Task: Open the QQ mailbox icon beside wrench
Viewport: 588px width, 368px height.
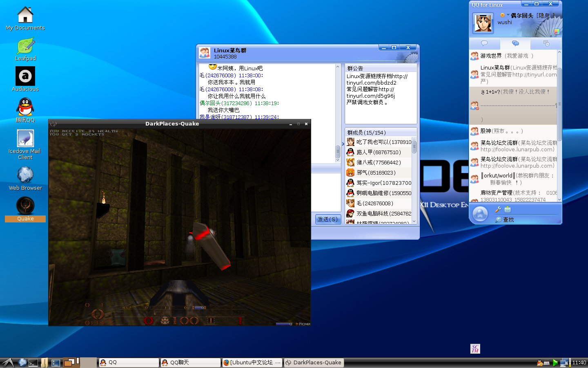Action: pos(508,209)
